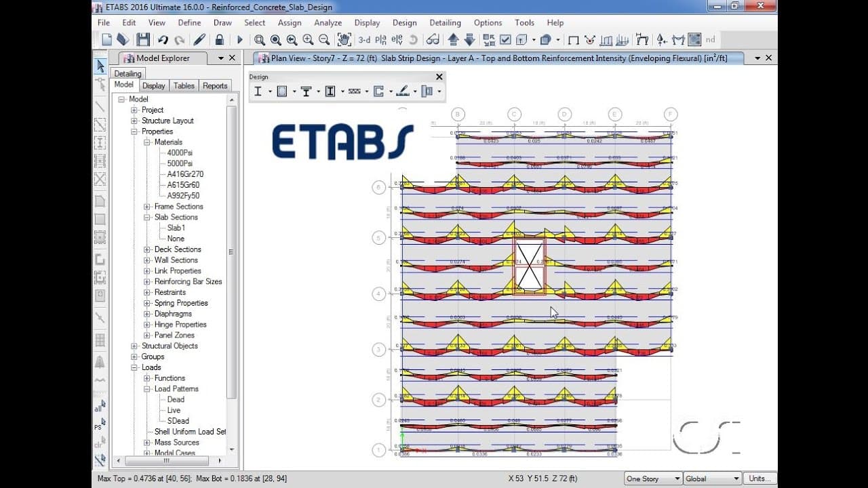
Task: Click the Zoom Out One Step icon
Action: coord(324,40)
